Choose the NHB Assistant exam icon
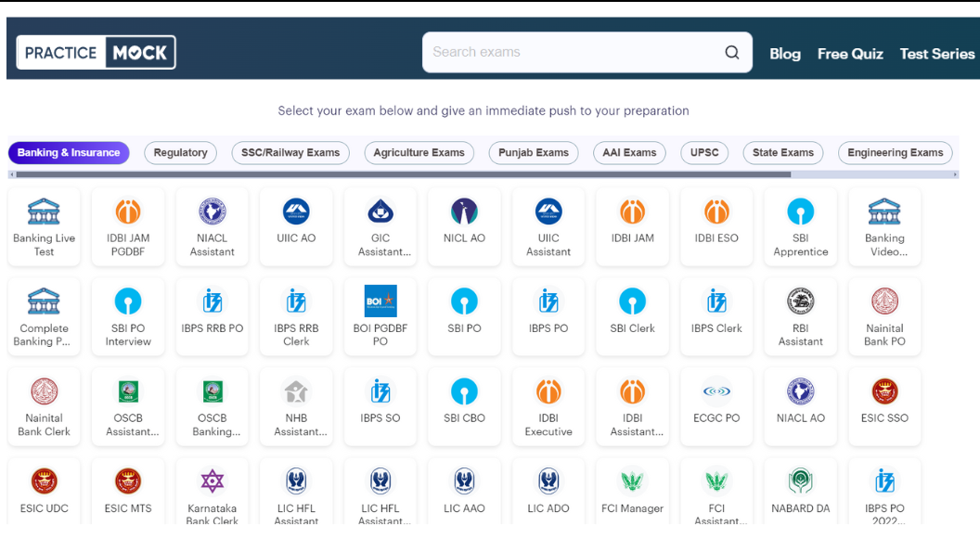 pyautogui.click(x=296, y=391)
